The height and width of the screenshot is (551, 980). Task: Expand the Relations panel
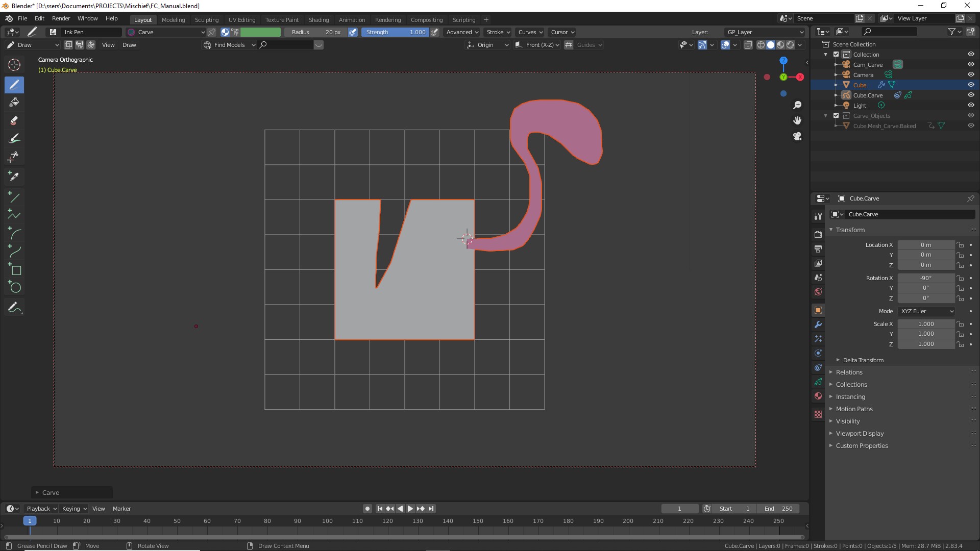tap(849, 372)
